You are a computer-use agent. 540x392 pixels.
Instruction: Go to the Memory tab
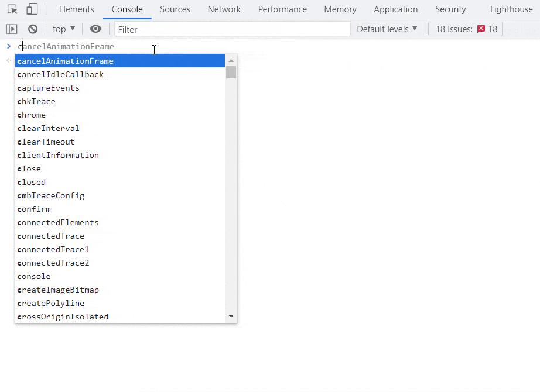pos(340,9)
